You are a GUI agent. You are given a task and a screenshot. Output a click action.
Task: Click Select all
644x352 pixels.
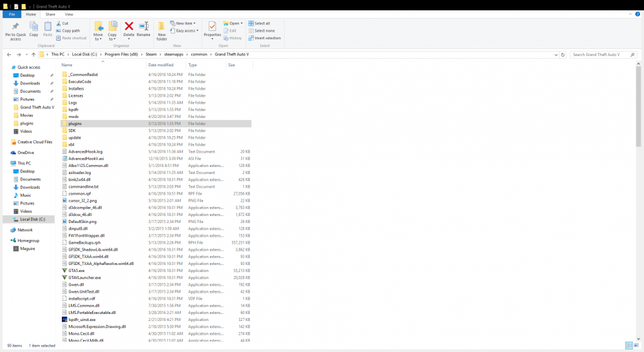[x=259, y=23]
